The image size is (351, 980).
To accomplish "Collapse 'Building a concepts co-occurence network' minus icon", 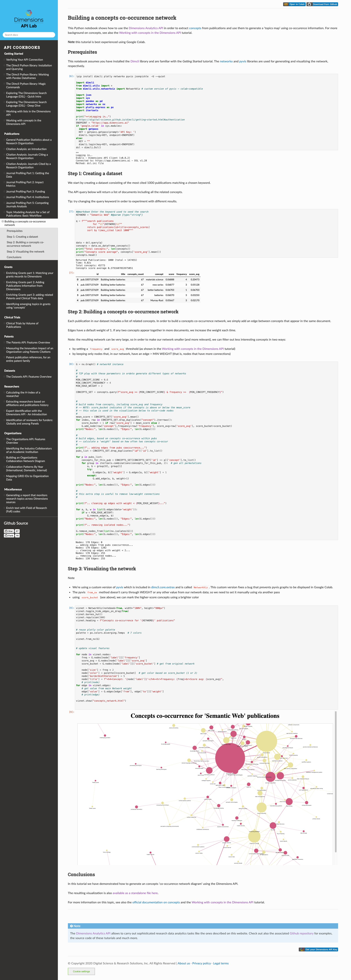I will click(x=3, y=221).
